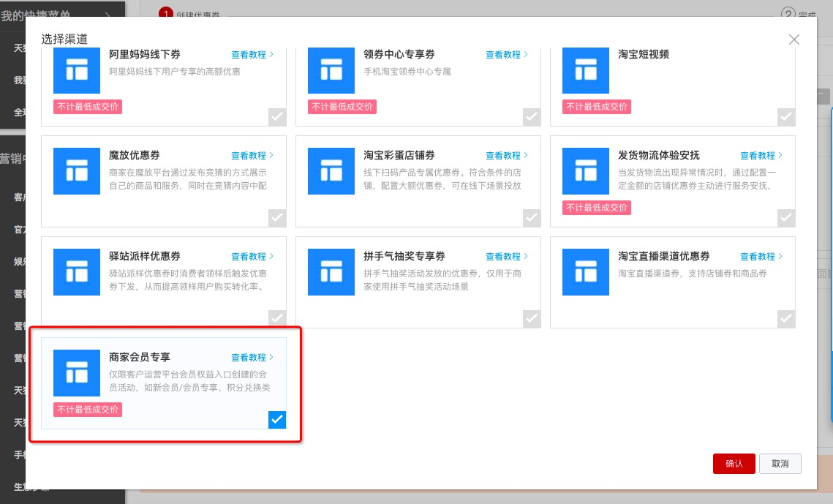
Task: Confirm channel selection with 确认 button
Action: pyautogui.click(x=734, y=464)
